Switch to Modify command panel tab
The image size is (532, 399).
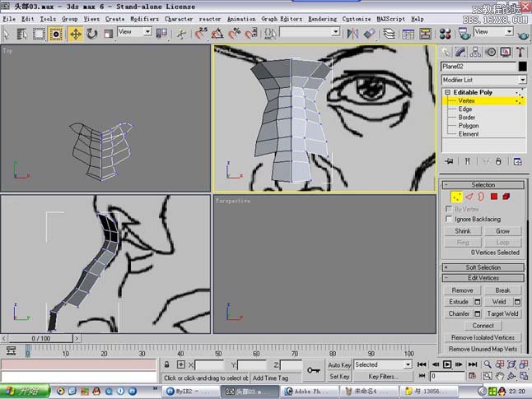coord(460,52)
